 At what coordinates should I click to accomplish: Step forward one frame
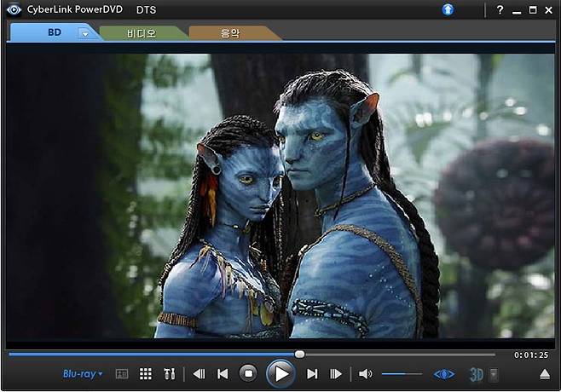click(x=336, y=373)
